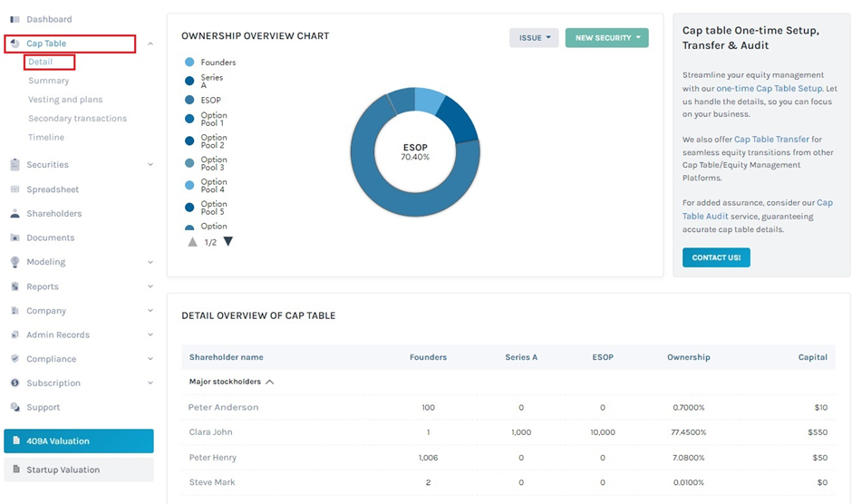Click the Dashboard icon in sidebar
Image resolution: width=852 pixels, height=504 pixels.
click(x=15, y=19)
